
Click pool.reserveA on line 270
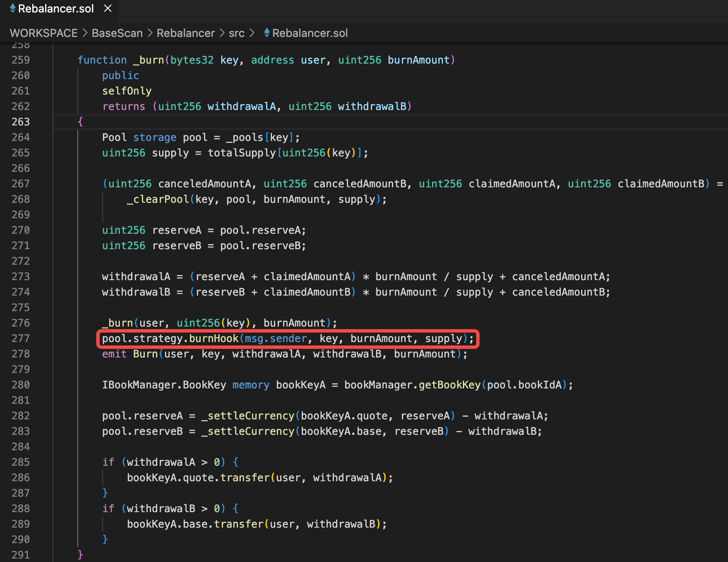pyautogui.click(x=260, y=230)
